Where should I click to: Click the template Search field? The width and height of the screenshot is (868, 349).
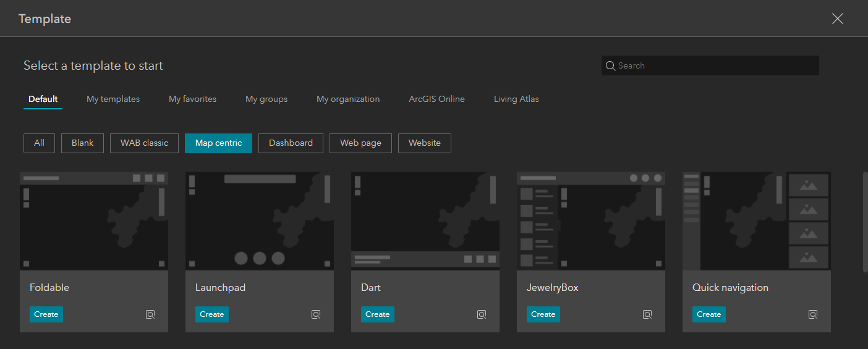pyautogui.click(x=710, y=65)
